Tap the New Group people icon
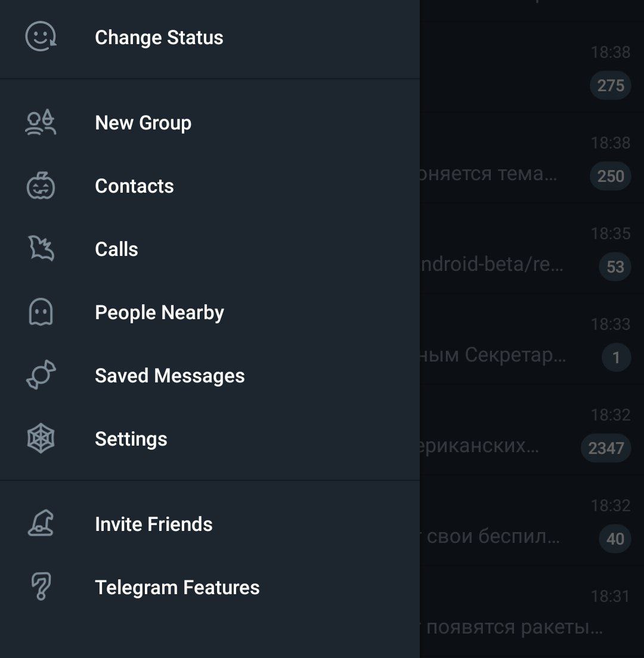This screenshot has width=644, height=658. 41,123
